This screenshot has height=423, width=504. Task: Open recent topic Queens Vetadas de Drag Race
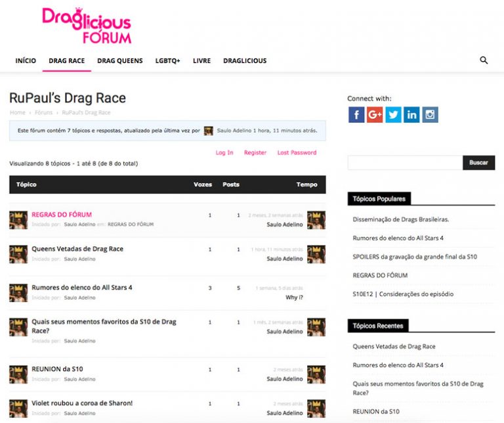pyautogui.click(x=394, y=346)
